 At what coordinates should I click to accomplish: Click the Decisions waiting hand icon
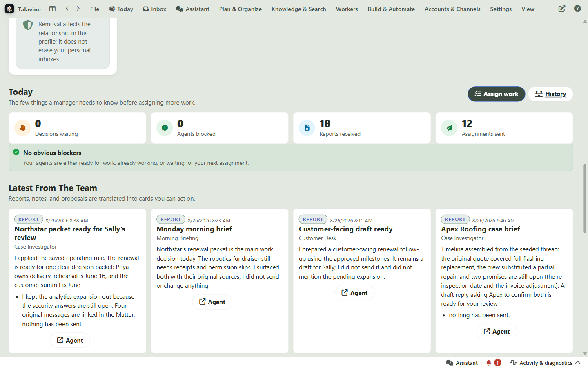22,128
